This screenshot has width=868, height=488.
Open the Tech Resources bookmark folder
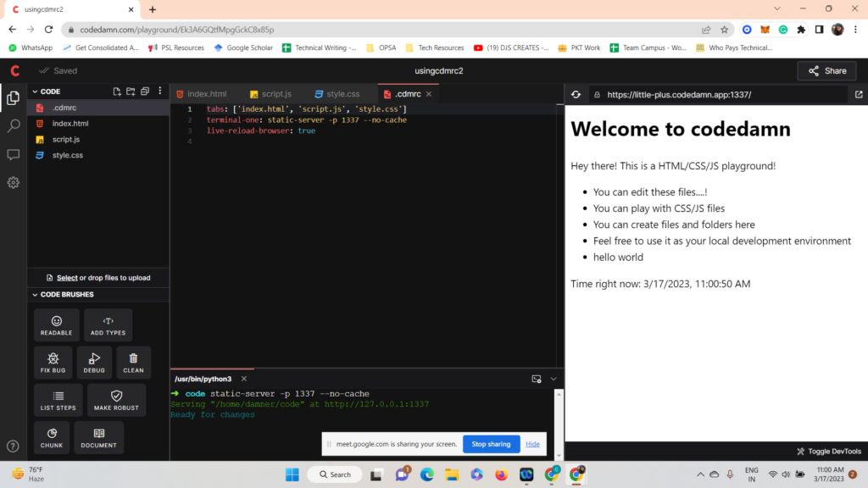(x=435, y=48)
